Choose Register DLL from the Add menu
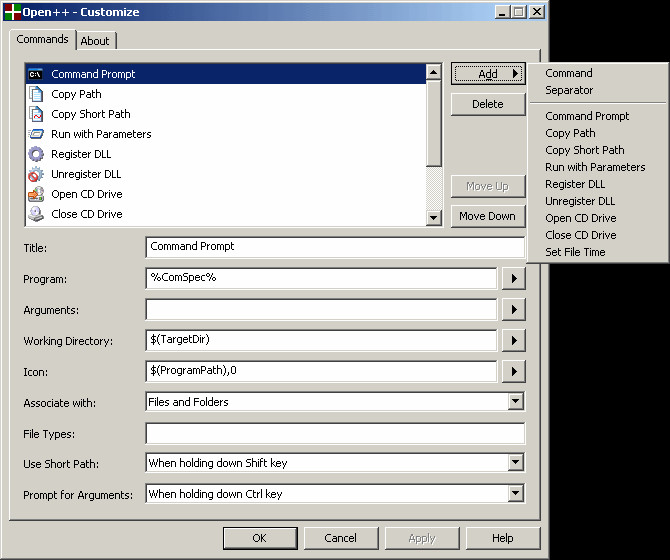This screenshot has width=670, height=560. pyautogui.click(x=598, y=184)
